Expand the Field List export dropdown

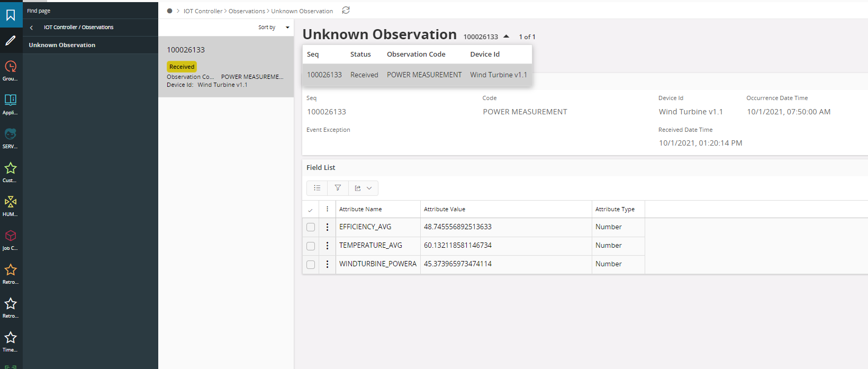[x=363, y=188]
